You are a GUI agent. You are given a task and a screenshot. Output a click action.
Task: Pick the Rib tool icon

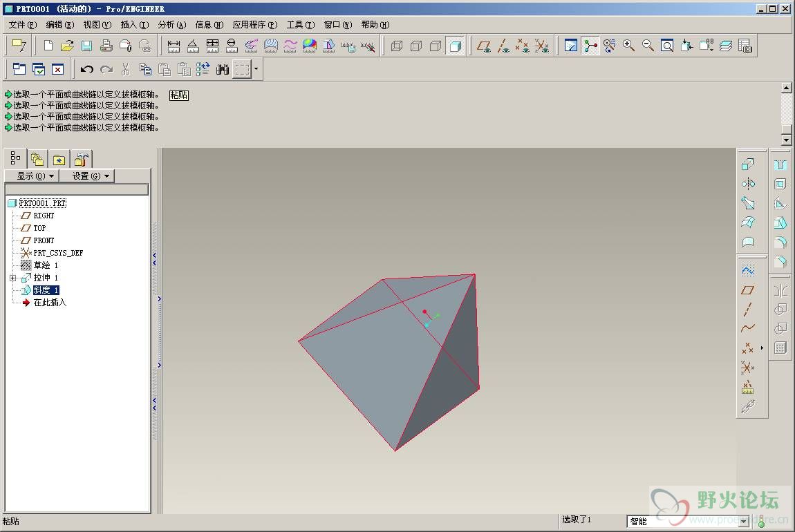point(780,203)
